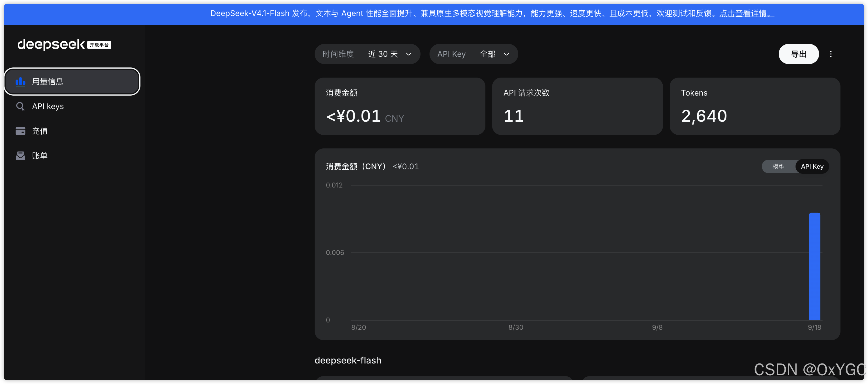The width and height of the screenshot is (868, 384).
Task: Open the 点击查看详情 banner link
Action: pyautogui.click(x=747, y=13)
